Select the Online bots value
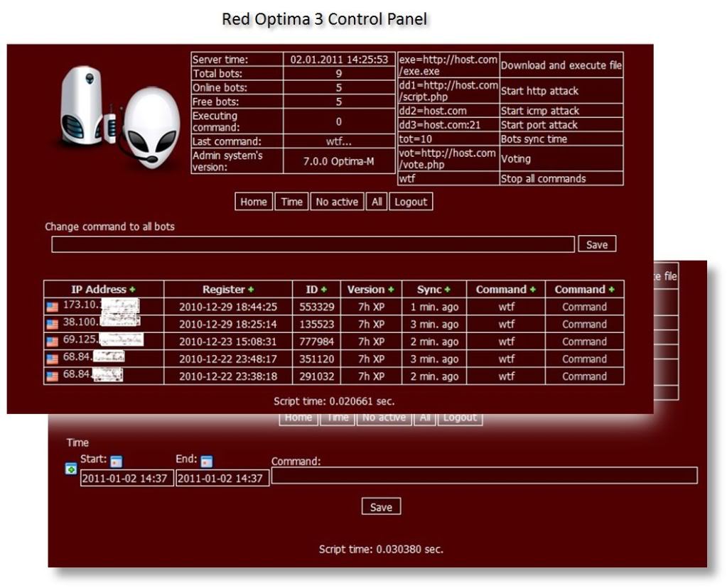 339,87
